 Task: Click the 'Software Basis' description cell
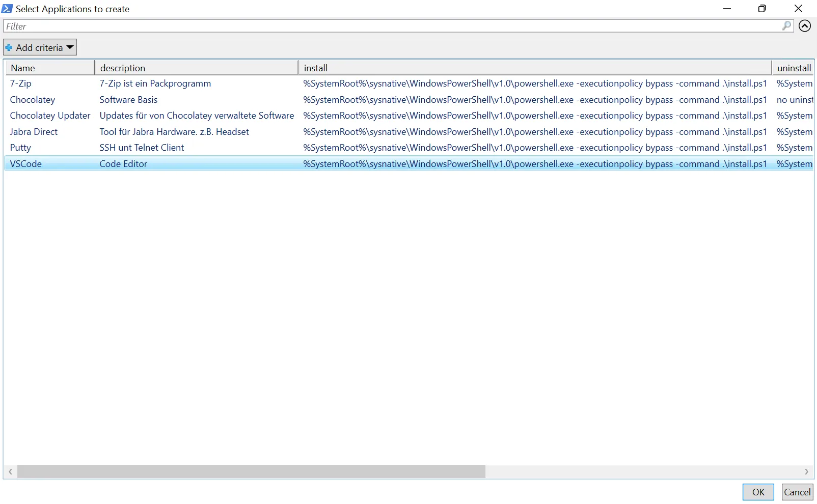point(128,100)
